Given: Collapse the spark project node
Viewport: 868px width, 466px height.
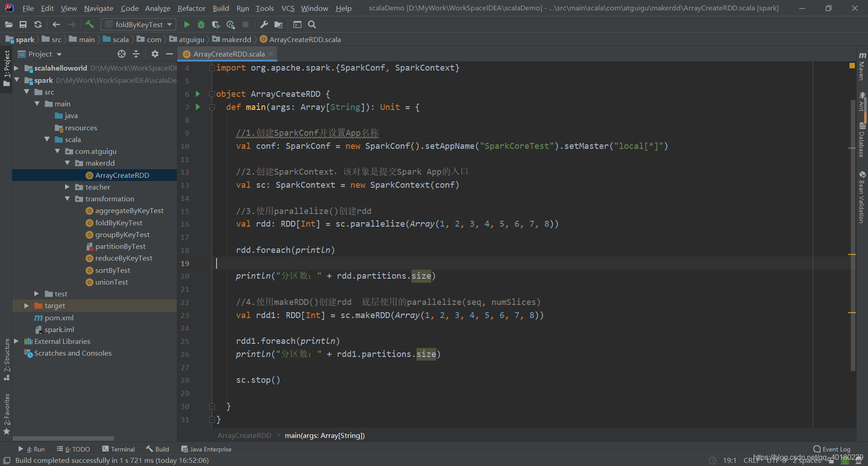Looking at the screenshot, I should [16, 80].
